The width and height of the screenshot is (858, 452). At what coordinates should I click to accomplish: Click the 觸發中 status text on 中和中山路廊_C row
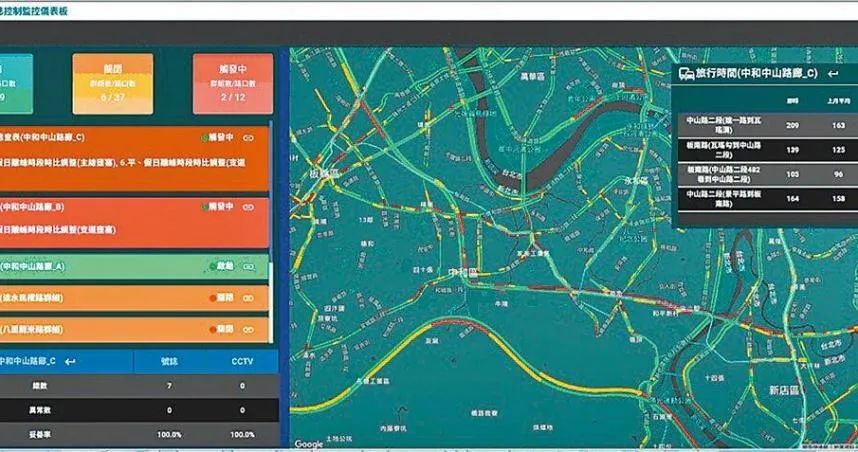point(222,137)
